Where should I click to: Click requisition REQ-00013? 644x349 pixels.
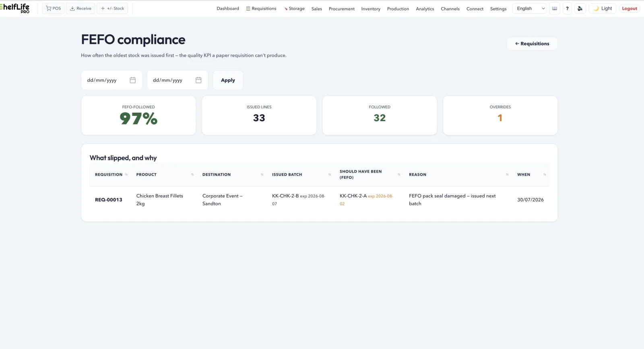point(109,200)
